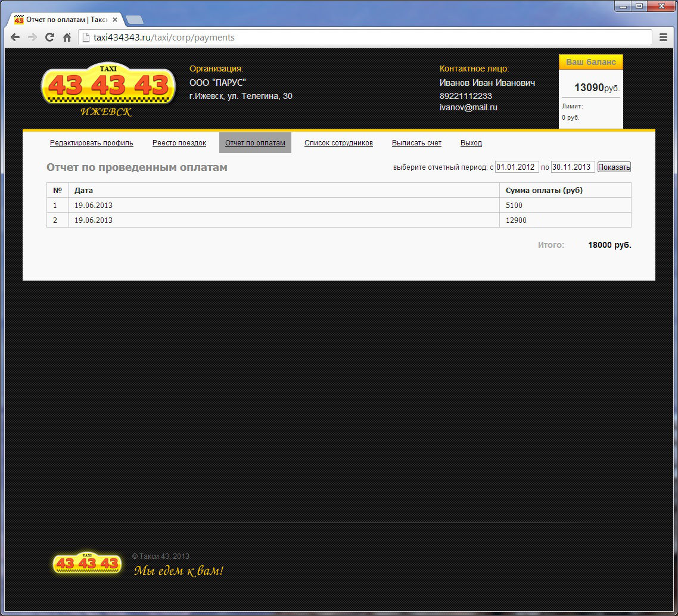Click the Ваш баланс header
The height and width of the screenshot is (616, 678).
coord(590,63)
